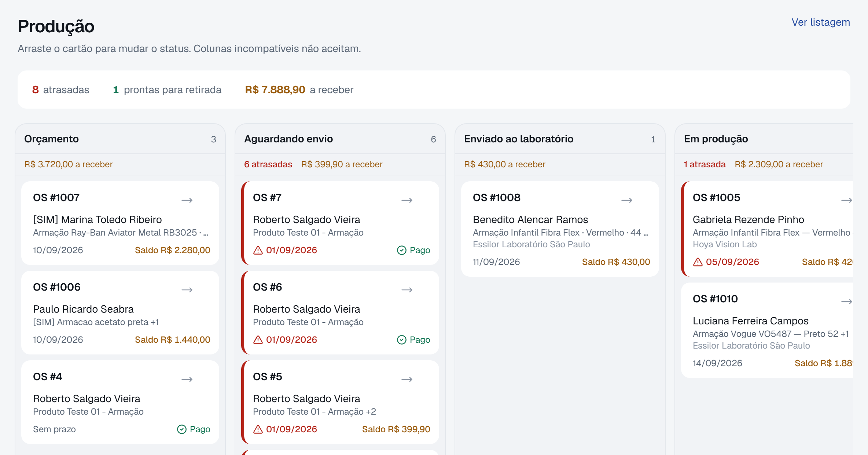The height and width of the screenshot is (455, 868).
Task: Click Saldo R$ 2.280,00 on OS #1007
Action: pos(173,250)
